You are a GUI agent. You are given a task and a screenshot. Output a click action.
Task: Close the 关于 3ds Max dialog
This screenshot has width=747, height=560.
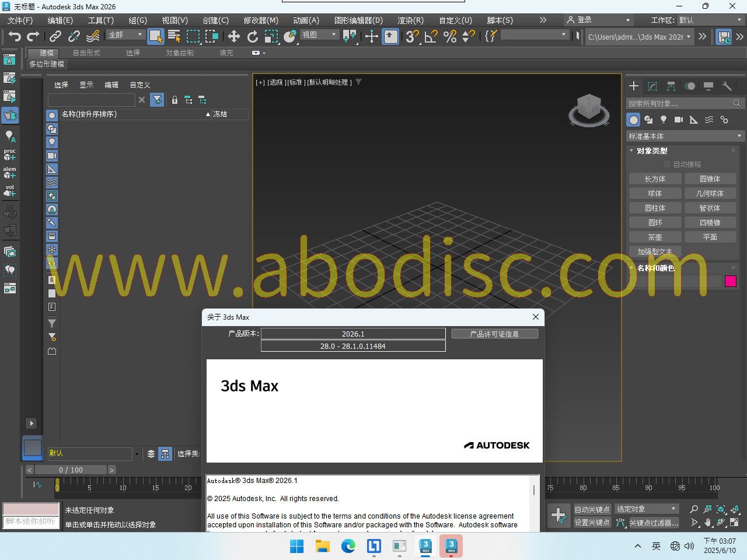click(536, 317)
